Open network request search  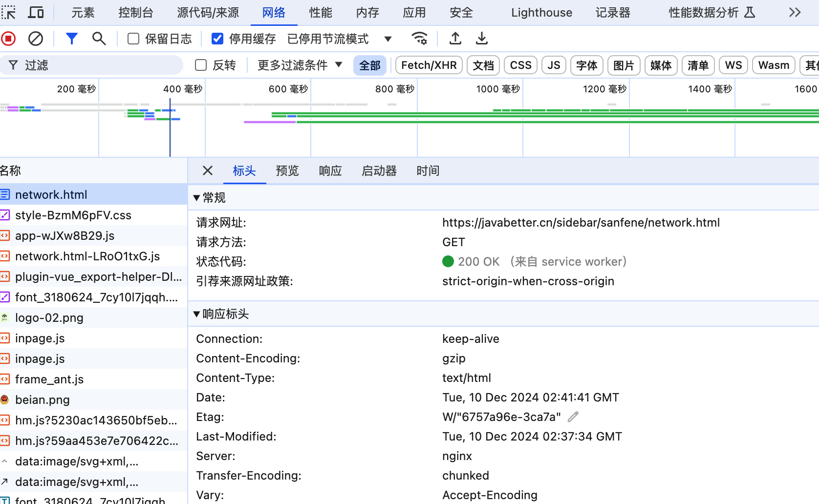coord(99,38)
